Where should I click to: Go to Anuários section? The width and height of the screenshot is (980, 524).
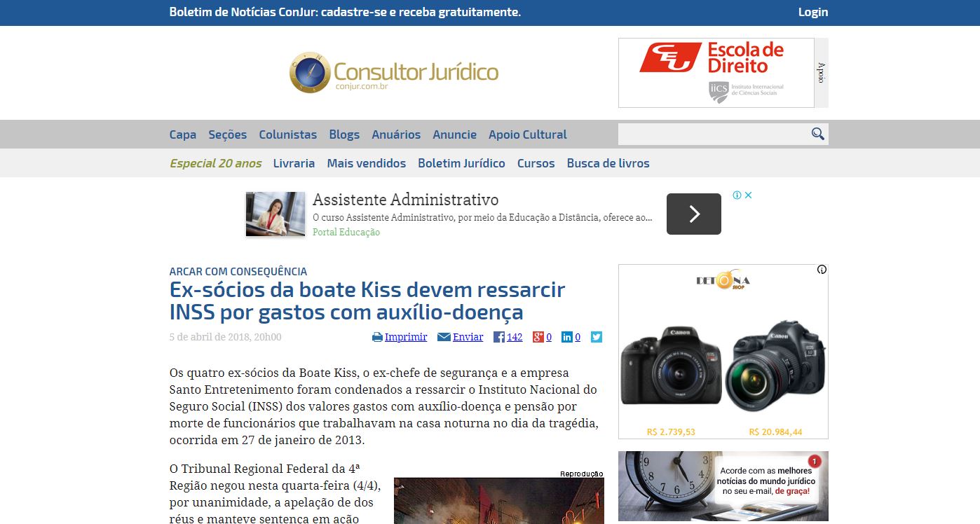click(396, 135)
